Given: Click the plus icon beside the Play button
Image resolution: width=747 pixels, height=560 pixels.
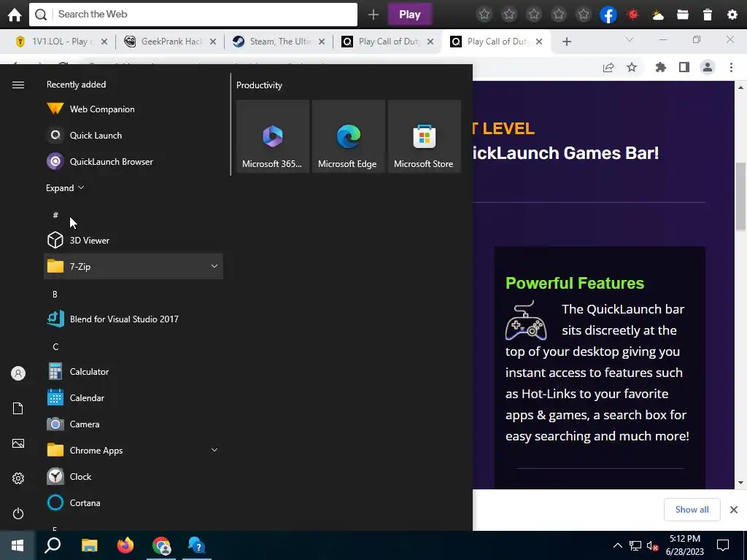Looking at the screenshot, I should click(x=373, y=15).
